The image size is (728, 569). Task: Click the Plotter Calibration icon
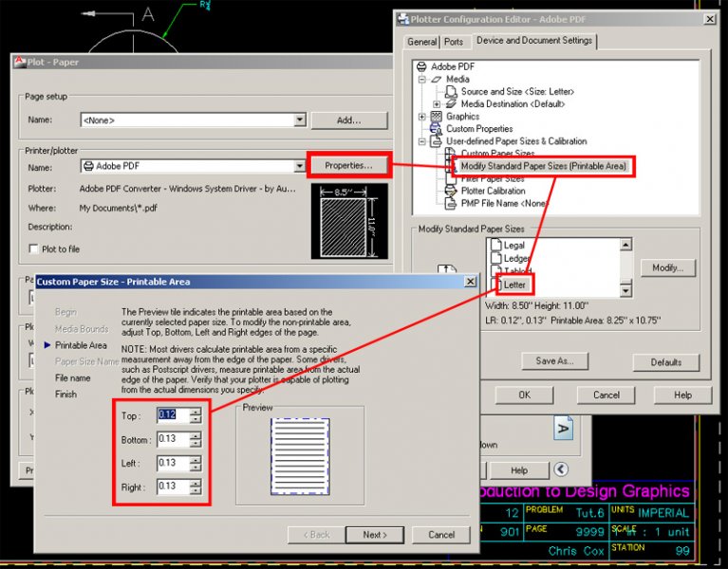coord(451,191)
